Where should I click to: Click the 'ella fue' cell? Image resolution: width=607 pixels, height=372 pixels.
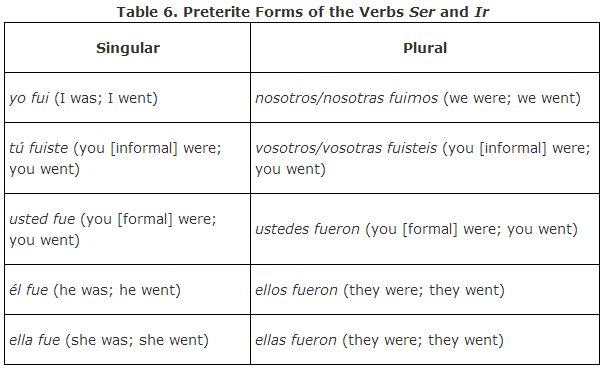128,340
